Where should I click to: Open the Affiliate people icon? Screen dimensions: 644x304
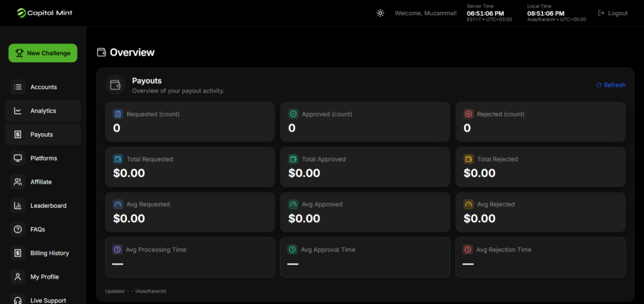pyautogui.click(x=18, y=182)
